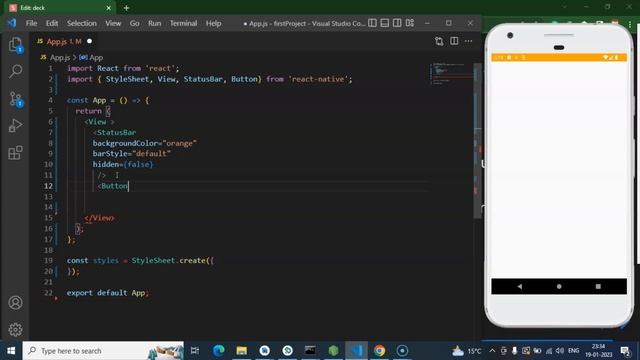
Task: Tap the Home button on the phone emulator
Action: pyautogui.click(x=559, y=287)
